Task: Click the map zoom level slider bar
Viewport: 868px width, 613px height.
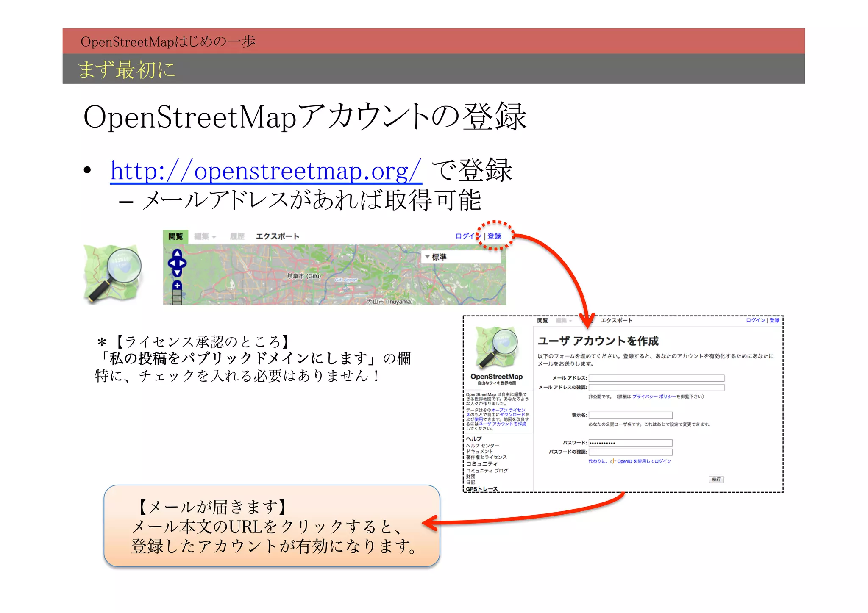Action: pos(177,298)
